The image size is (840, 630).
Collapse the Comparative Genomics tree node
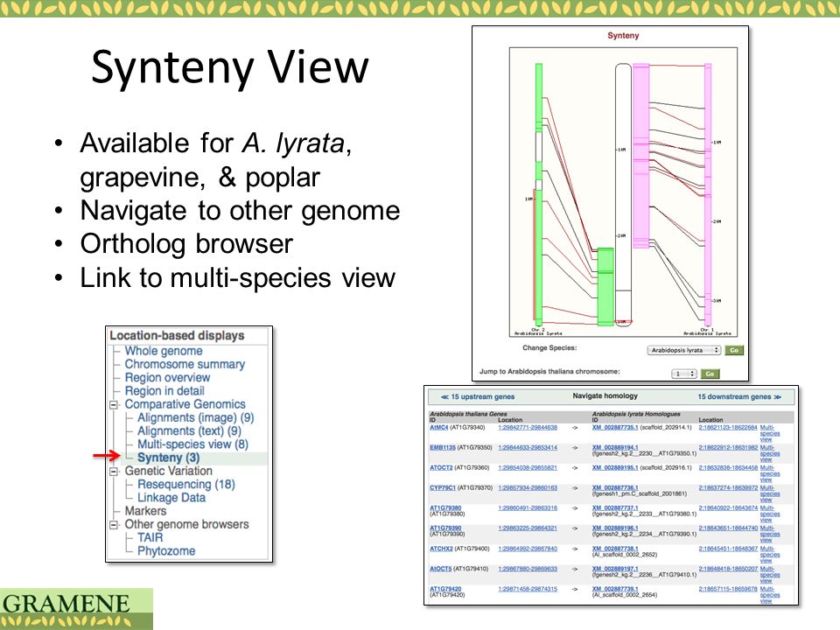114,405
